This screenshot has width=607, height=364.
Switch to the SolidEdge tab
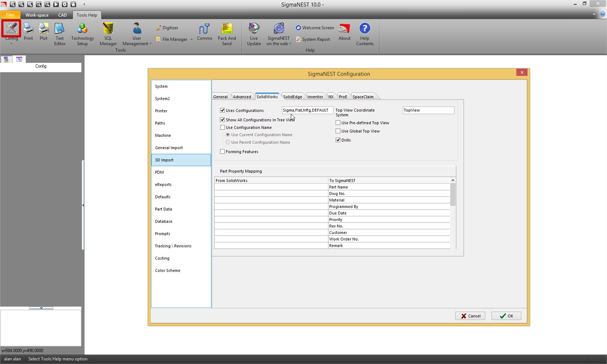point(292,97)
